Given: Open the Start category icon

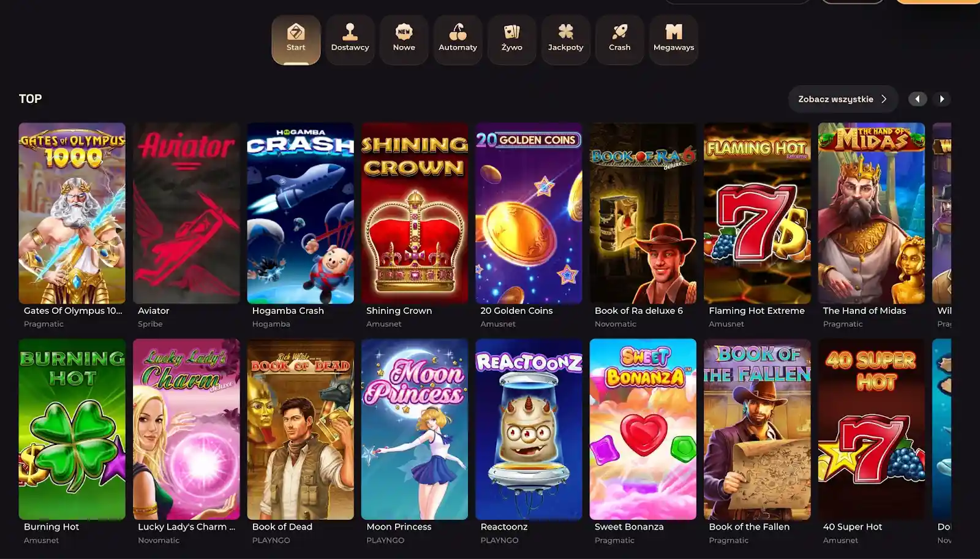Looking at the screenshot, I should 296,32.
